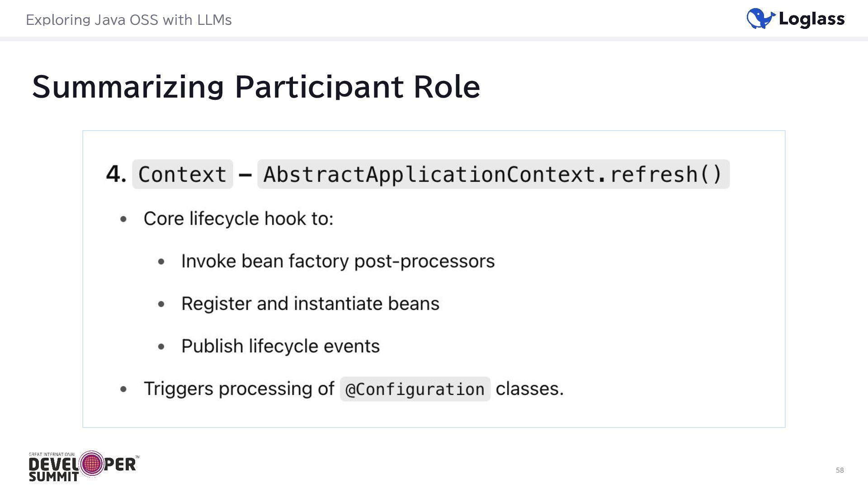Image resolution: width=868 pixels, height=488 pixels.
Task: Click the 'Core lifecycle hook to:' line
Action: pyautogui.click(x=238, y=219)
